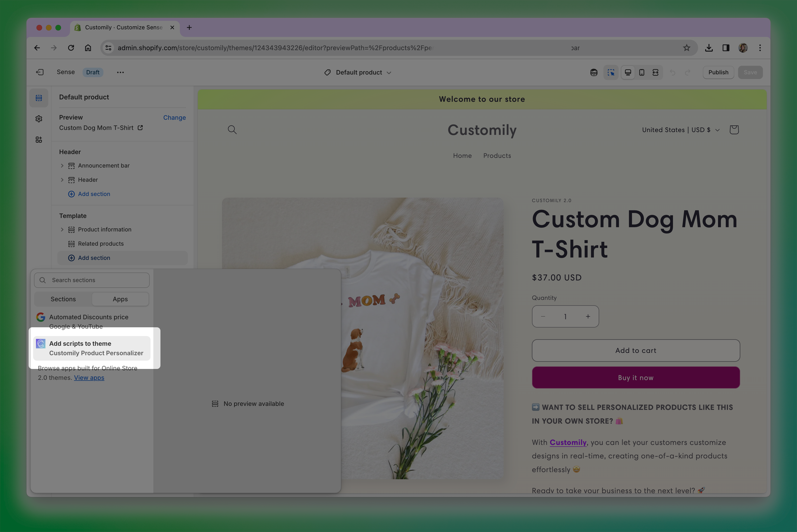Click the Undo arrow icon
This screenshot has height=532, width=797.
[673, 72]
